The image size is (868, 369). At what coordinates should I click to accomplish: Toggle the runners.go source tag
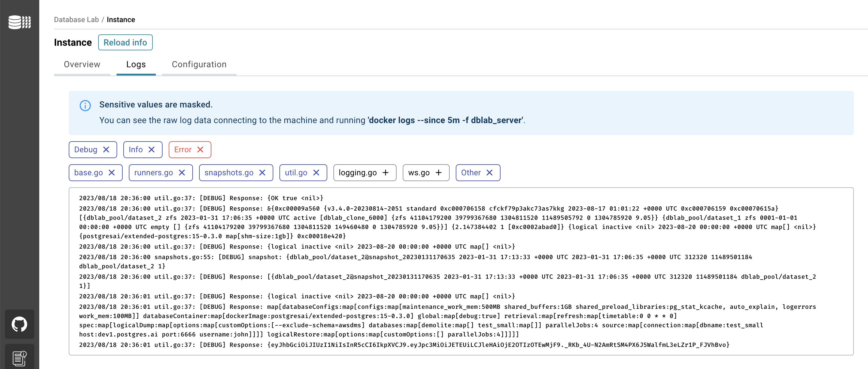161,173
